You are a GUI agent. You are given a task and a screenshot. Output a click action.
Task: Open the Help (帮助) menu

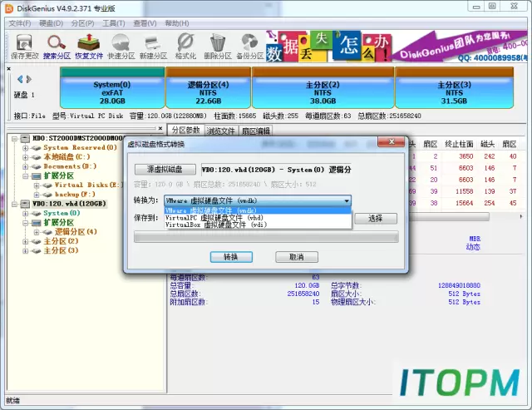tap(177, 23)
